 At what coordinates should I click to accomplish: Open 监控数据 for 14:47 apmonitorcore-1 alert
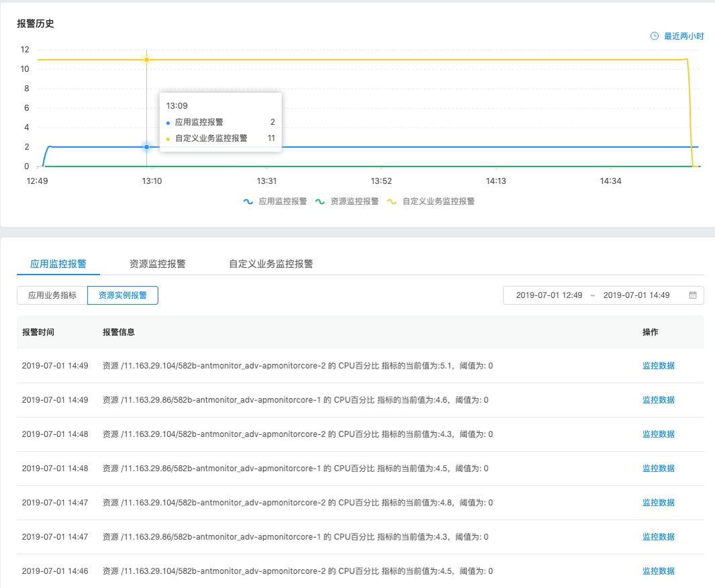click(659, 536)
